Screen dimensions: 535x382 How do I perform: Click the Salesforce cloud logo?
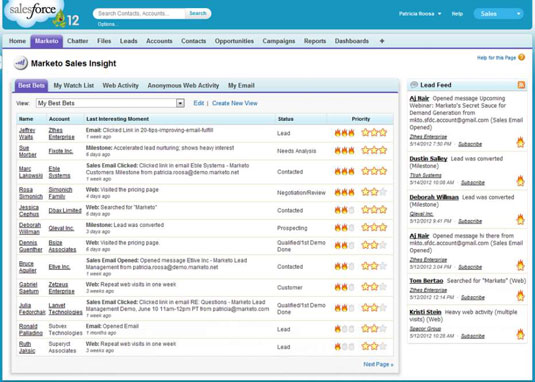click(33, 12)
